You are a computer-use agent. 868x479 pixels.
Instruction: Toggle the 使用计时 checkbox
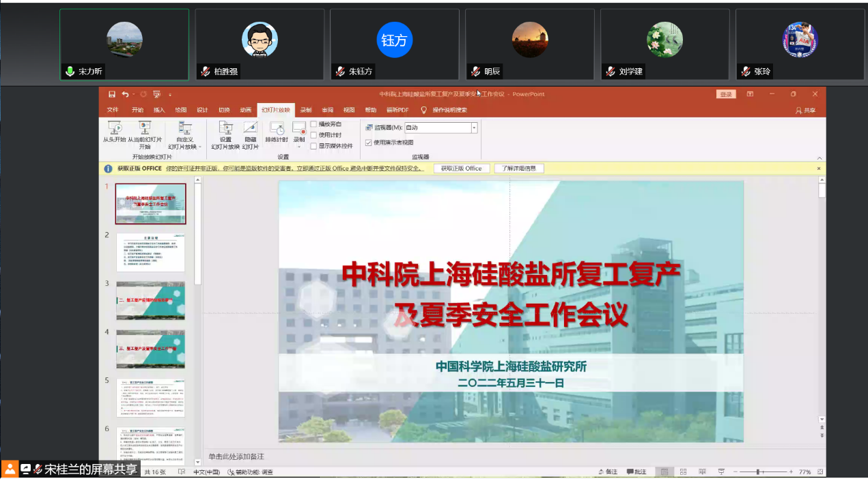pos(314,135)
